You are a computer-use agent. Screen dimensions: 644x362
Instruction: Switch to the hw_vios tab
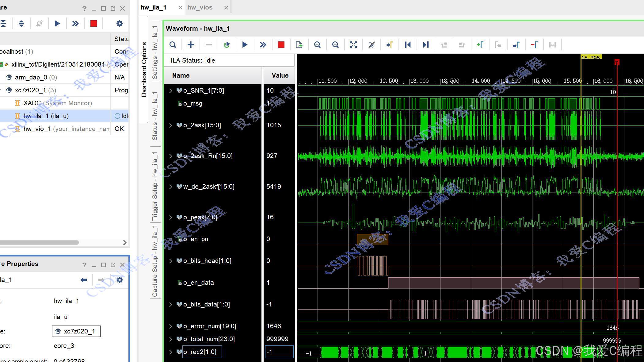point(200,7)
